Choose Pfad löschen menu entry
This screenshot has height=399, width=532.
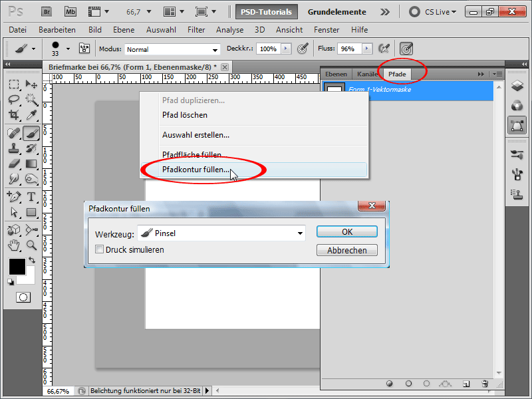pyautogui.click(x=254, y=115)
